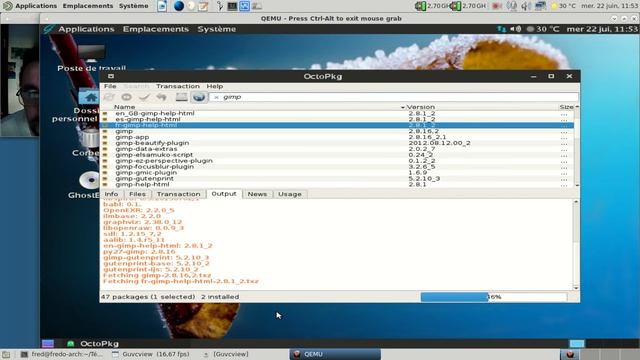Open the host Emplacements menu

point(88,6)
